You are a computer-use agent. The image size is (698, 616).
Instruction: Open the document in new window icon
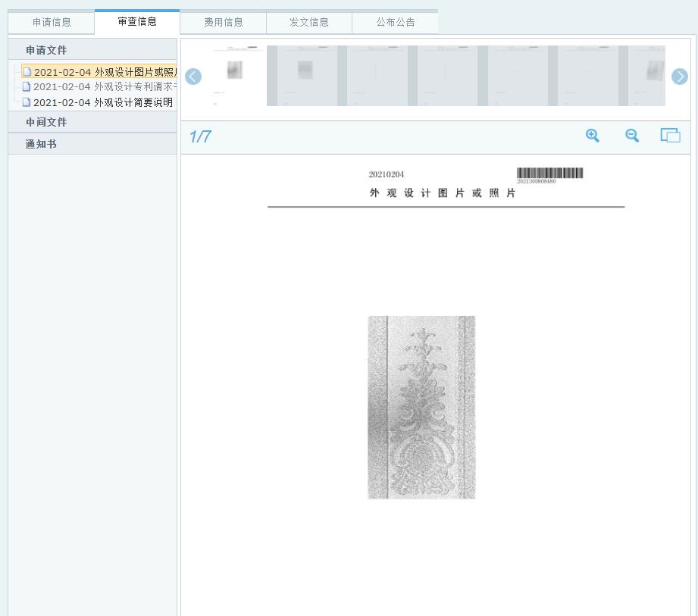click(x=670, y=136)
